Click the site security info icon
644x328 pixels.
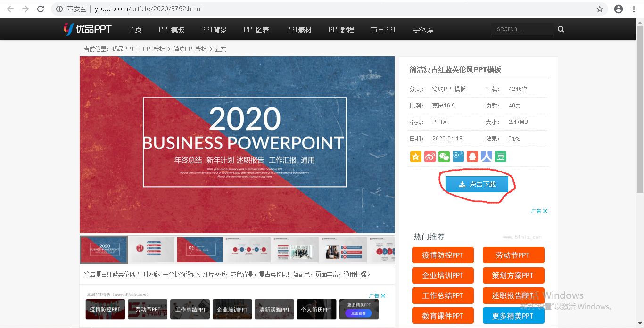[x=59, y=9]
